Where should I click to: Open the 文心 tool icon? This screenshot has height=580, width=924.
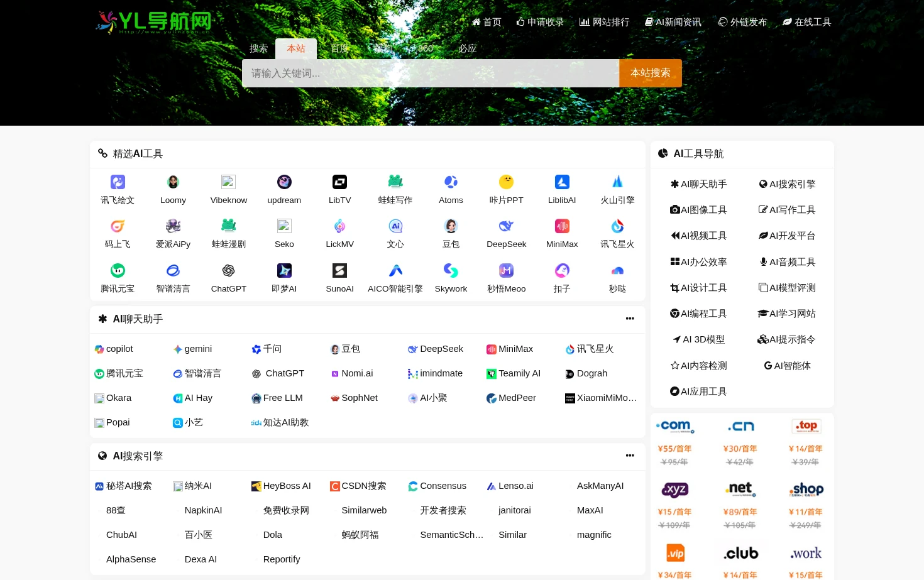coord(395,226)
